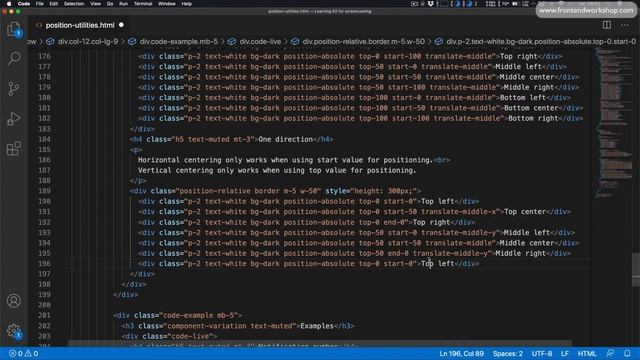This screenshot has height=360, width=640.
Task: Click line number 196 in gutter
Action: pos(44,263)
